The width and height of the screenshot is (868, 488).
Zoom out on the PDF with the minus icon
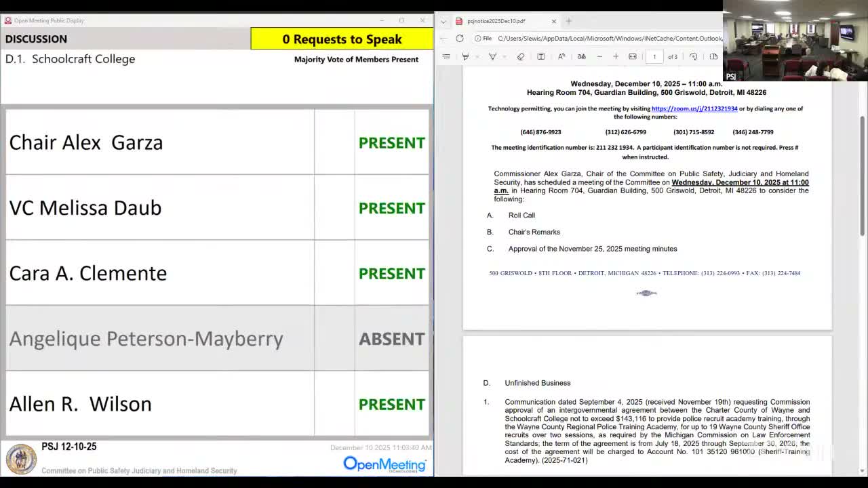600,56
